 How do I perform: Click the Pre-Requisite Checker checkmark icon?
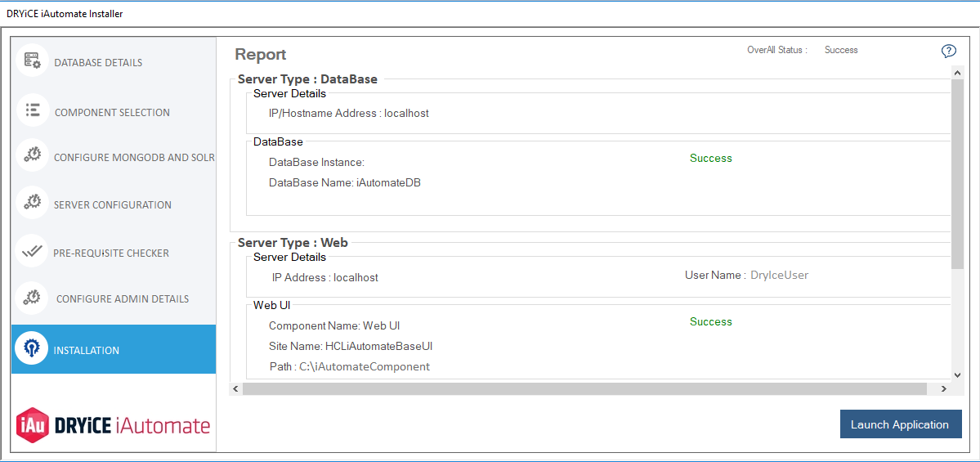33,252
